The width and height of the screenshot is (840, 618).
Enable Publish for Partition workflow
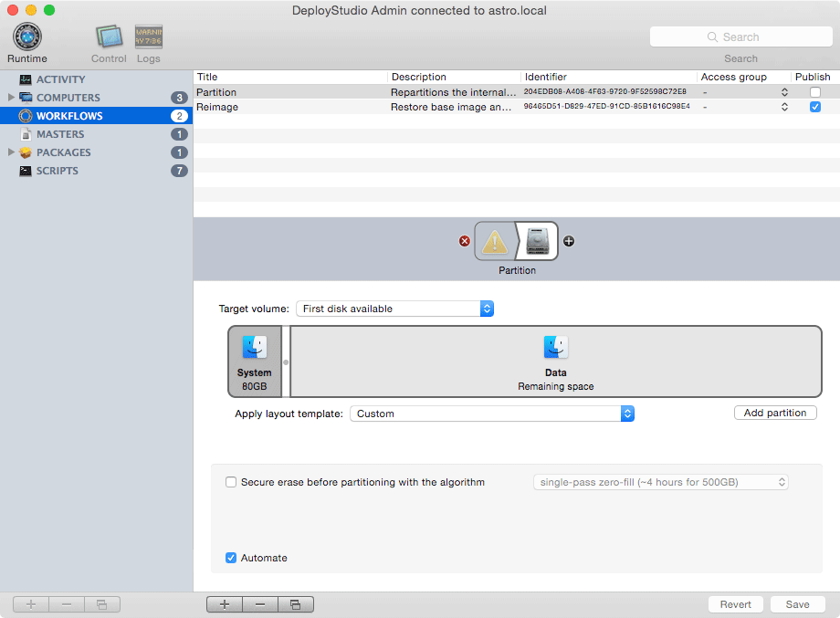click(814, 92)
